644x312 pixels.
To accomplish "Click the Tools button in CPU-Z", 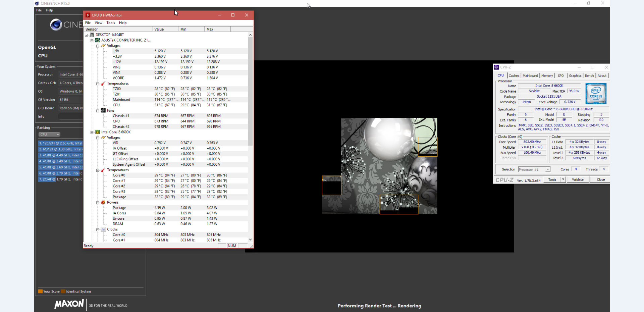I will click(x=552, y=180).
